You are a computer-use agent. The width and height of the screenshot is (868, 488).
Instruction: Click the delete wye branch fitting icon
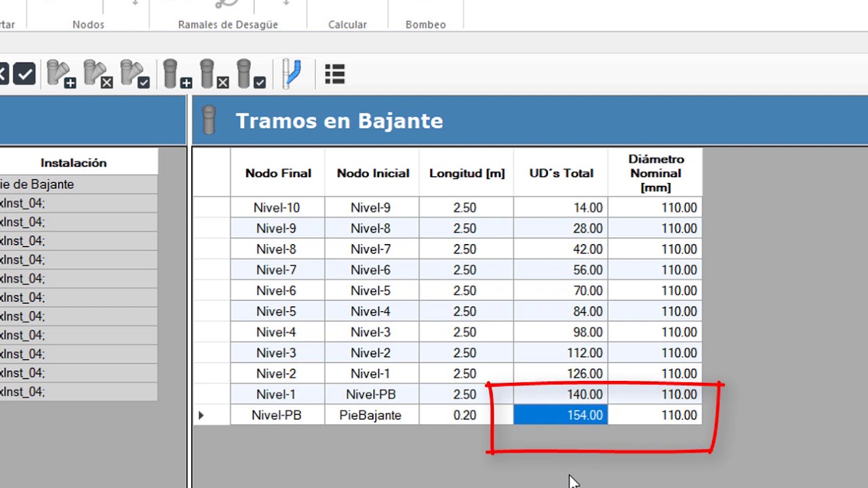tap(98, 75)
